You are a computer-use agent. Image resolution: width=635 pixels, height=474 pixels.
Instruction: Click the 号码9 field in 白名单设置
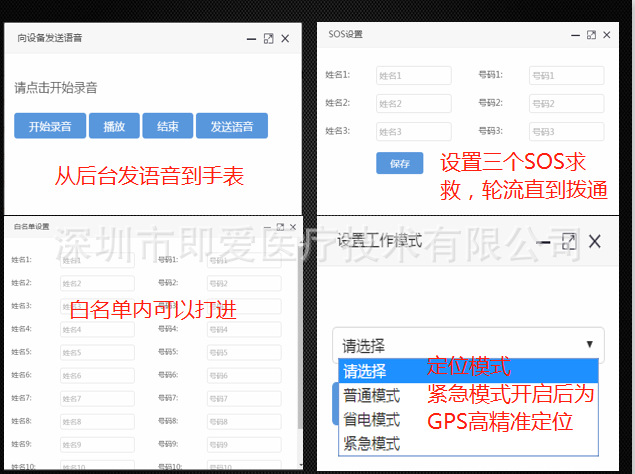[x=244, y=445]
